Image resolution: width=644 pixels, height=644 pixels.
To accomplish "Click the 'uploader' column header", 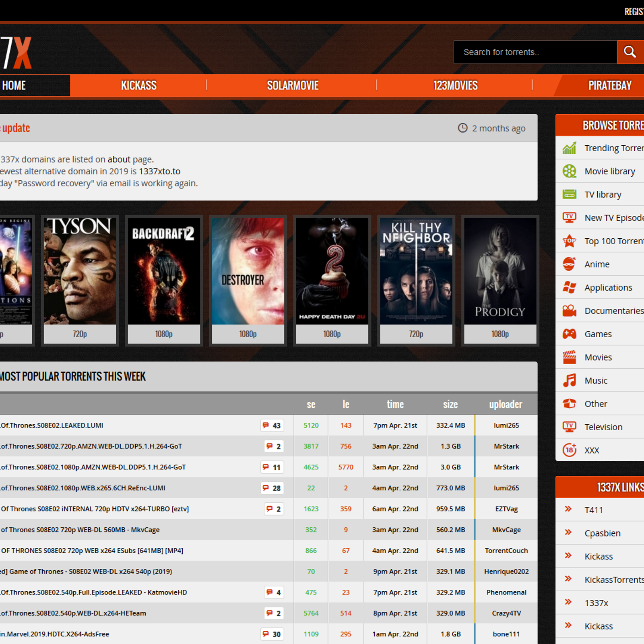I will point(506,404).
